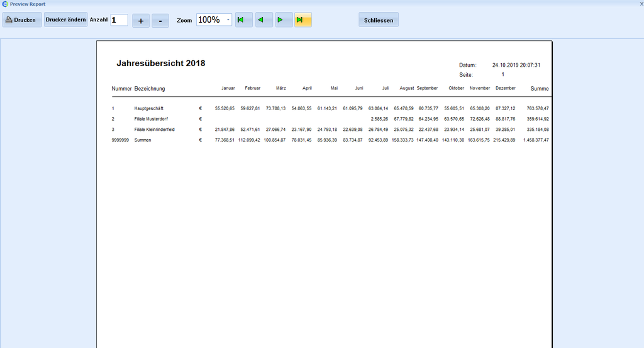644x348 pixels.
Task: Close the Preview Report window
Action: 641,3
